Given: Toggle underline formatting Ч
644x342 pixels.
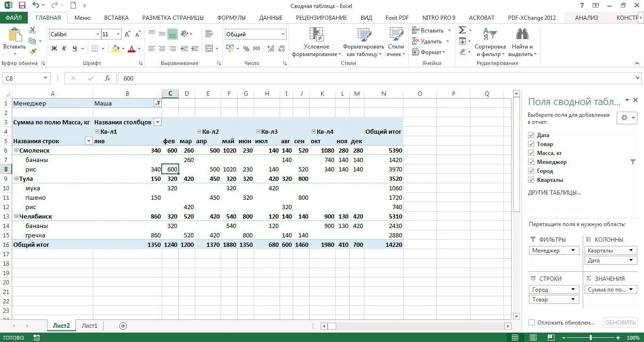Looking at the screenshot, I should pos(74,49).
